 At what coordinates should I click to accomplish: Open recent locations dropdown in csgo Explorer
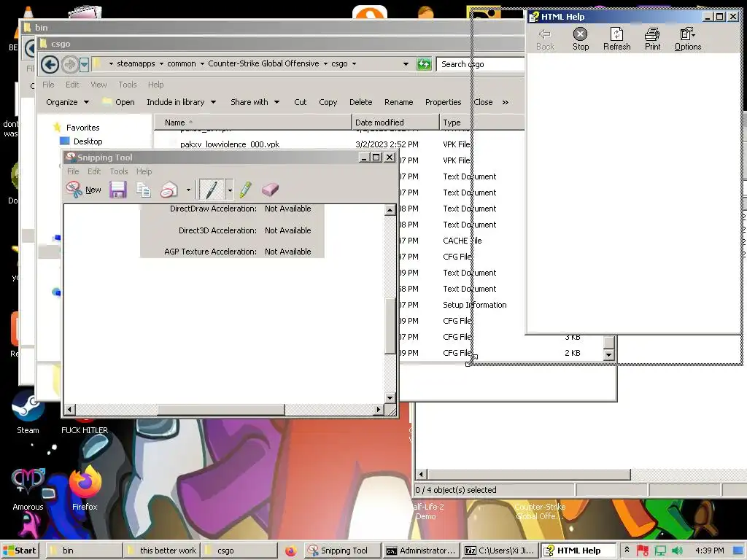85,64
